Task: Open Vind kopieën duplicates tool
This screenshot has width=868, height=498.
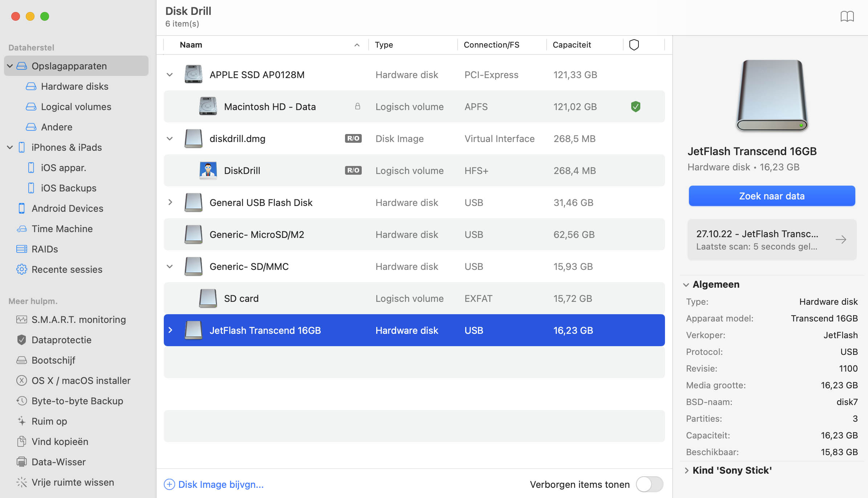Action: [x=52, y=441]
